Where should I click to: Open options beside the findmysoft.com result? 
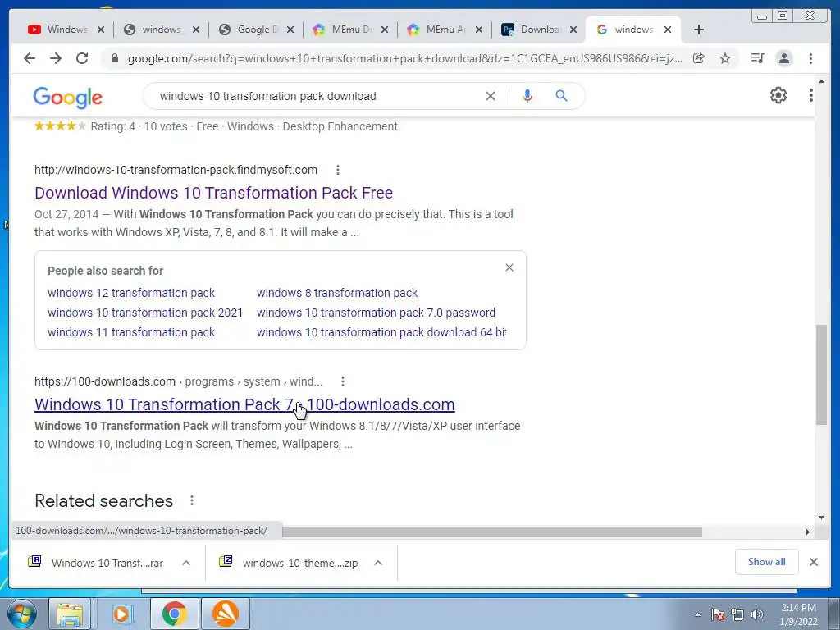(337, 170)
